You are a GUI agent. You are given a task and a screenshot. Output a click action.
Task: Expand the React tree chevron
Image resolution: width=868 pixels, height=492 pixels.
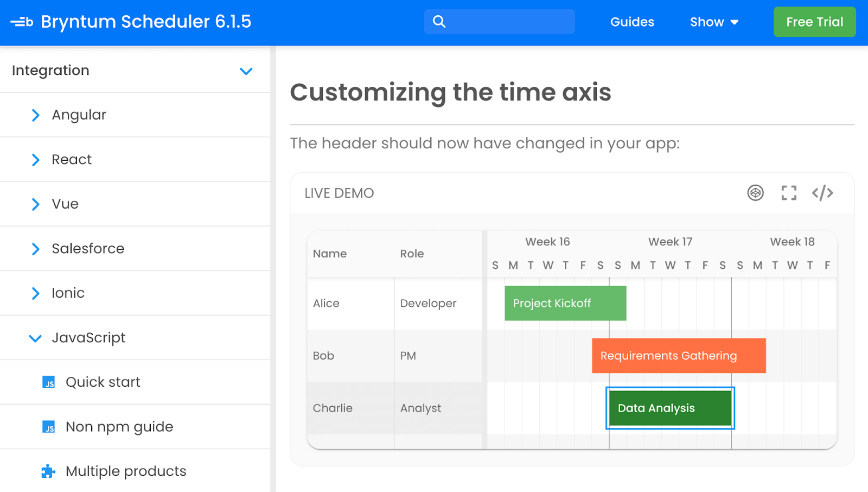pos(35,160)
